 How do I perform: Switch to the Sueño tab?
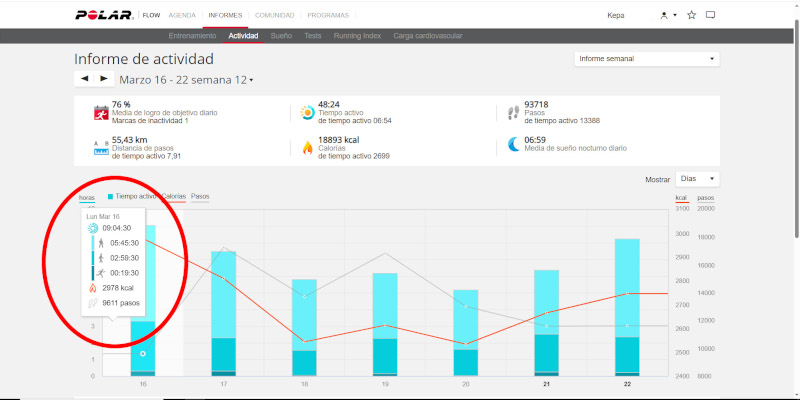pos(281,36)
